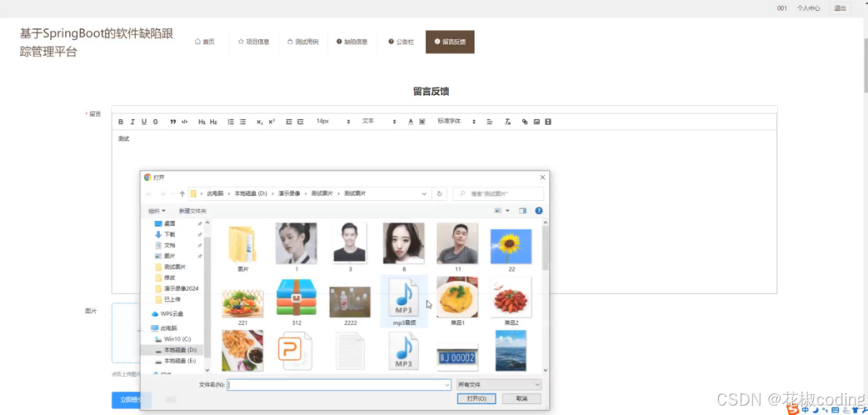Insert a hyperlink via editor toolbar
The width and height of the screenshot is (868, 415).
pyautogui.click(x=525, y=122)
